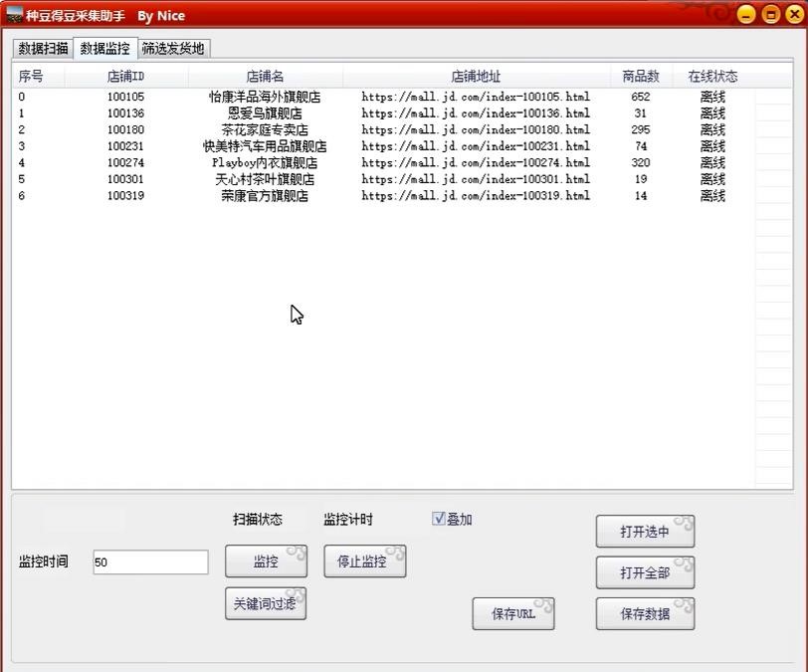Click the 监控 button to start monitoring

[265, 560]
